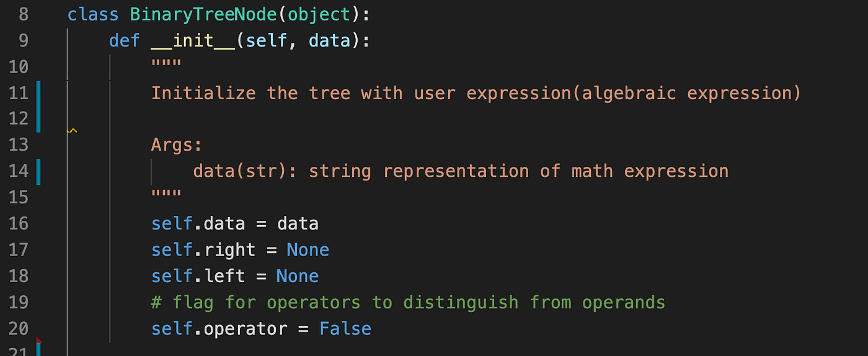Click the blue change indicator bar beside line 14
868x356 pixels.
38,172
